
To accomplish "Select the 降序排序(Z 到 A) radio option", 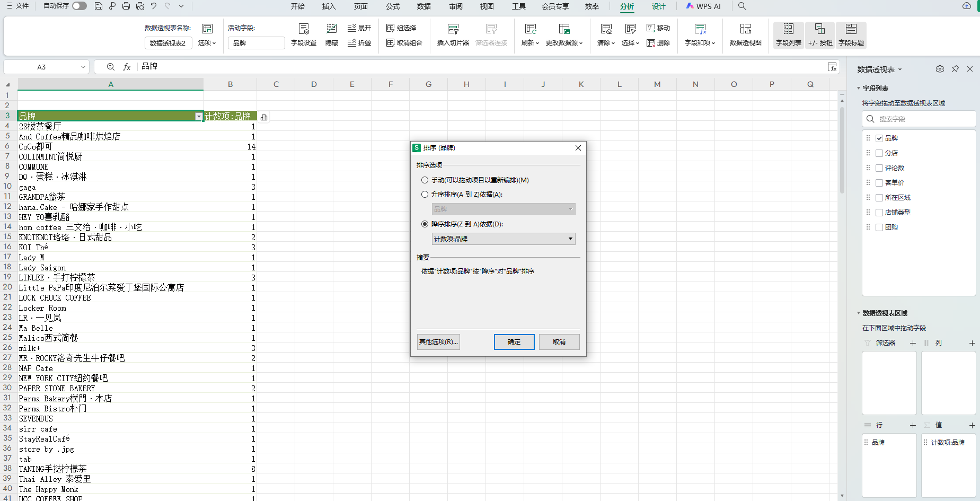I will 425,224.
